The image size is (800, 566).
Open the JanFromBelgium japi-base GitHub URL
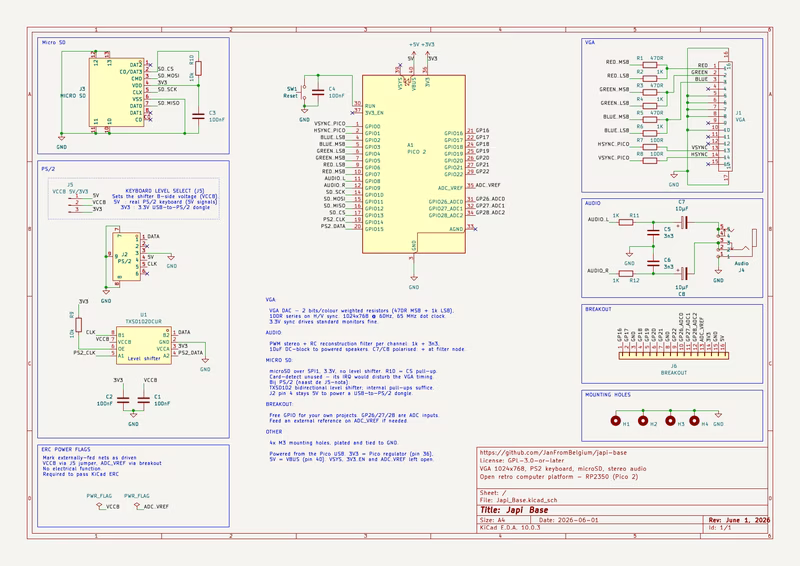click(553, 452)
